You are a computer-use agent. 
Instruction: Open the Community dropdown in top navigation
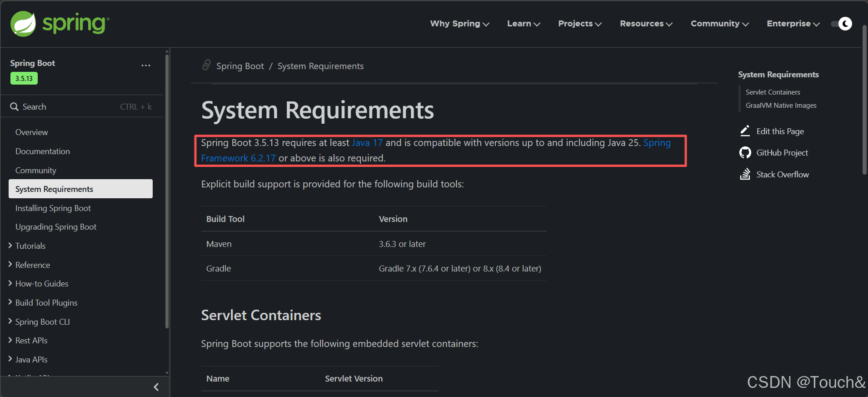point(720,24)
